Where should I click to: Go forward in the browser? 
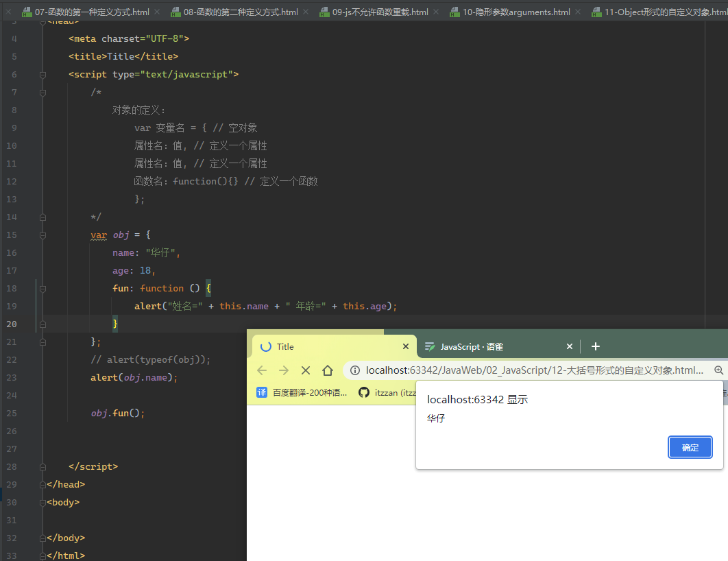coord(284,370)
